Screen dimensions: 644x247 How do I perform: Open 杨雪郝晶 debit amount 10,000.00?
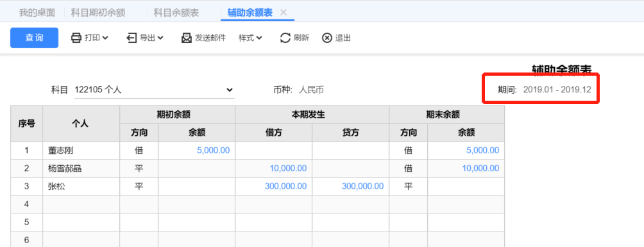click(288, 168)
